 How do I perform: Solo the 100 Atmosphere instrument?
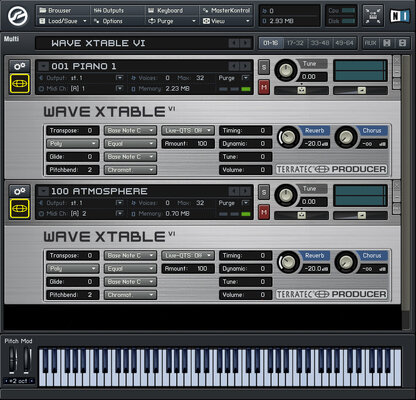tap(264, 192)
